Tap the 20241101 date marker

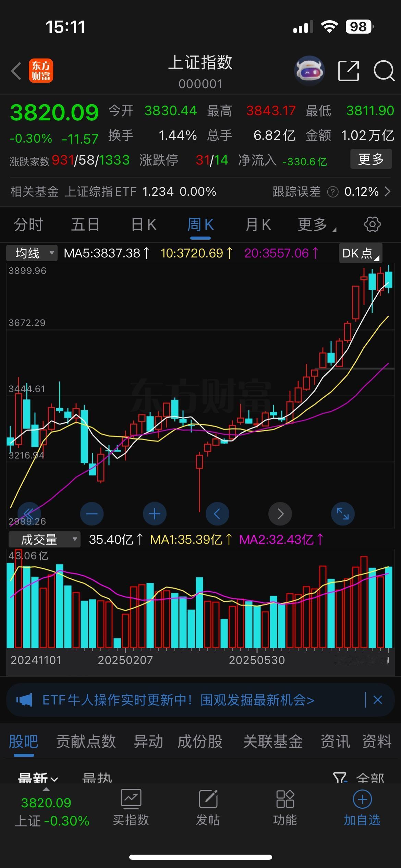pyautogui.click(x=36, y=660)
